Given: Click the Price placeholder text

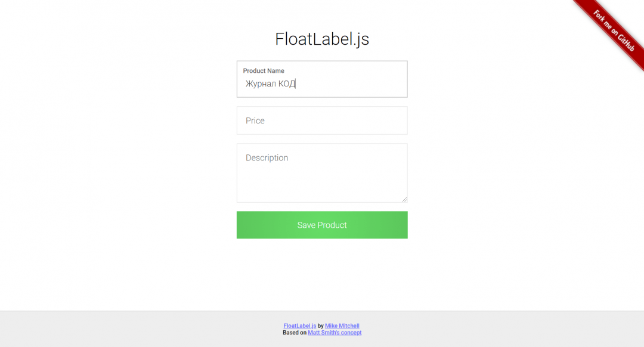Looking at the screenshot, I should (x=255, y=120).
